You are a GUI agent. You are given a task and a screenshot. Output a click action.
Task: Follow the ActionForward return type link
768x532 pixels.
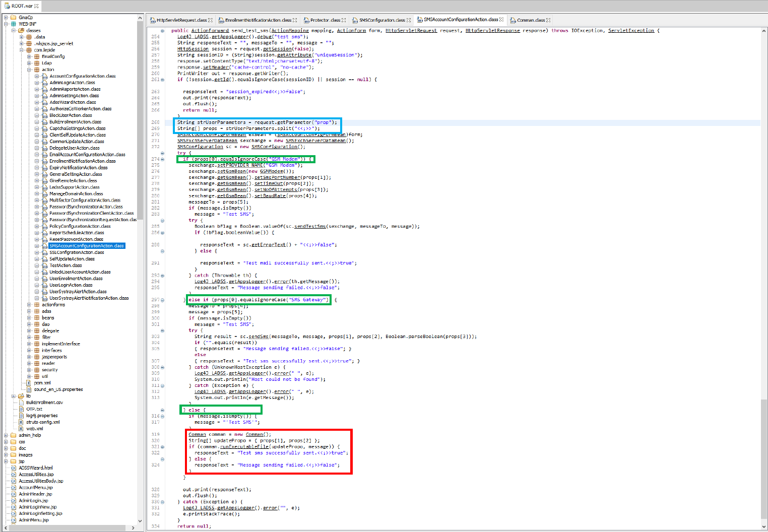tap(210, 30)
